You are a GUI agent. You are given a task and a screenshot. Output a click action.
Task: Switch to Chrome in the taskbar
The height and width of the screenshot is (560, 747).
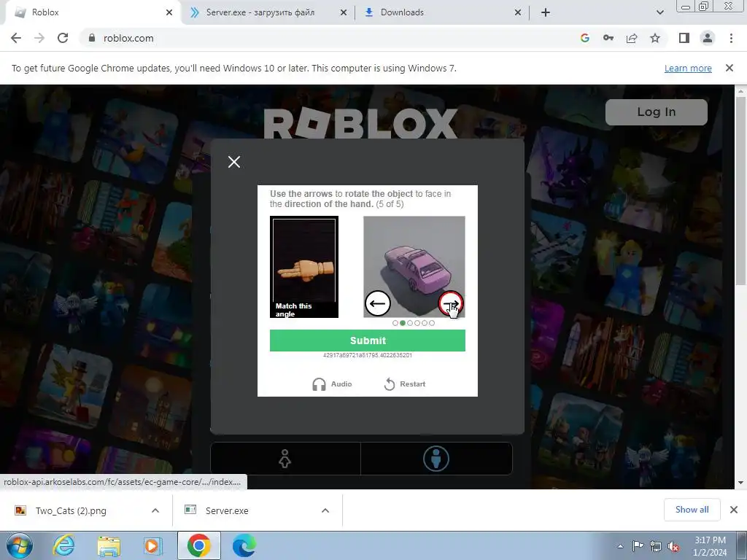click(x=199, y=545)
